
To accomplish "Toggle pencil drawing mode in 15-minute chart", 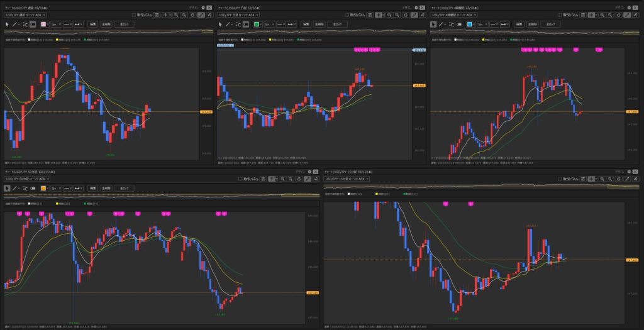I will click(x=628, y=179).
